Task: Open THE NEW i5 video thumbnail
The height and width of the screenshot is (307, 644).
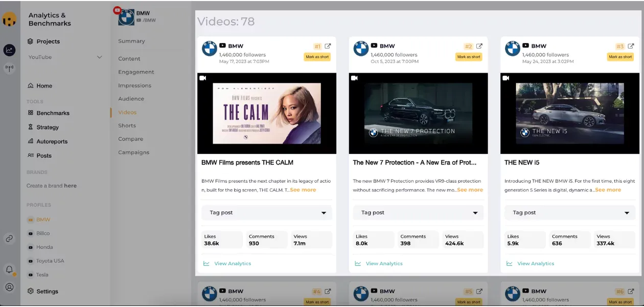Action: pos(570,114)
